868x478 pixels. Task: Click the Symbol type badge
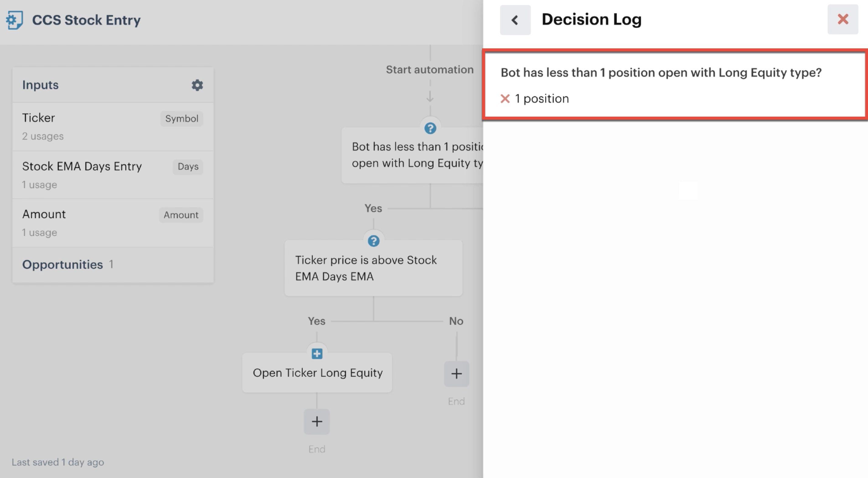click(182, 118)
